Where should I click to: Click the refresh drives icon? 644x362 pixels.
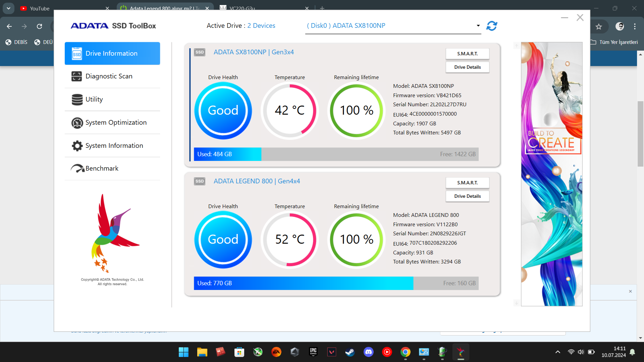pos(492,26)
